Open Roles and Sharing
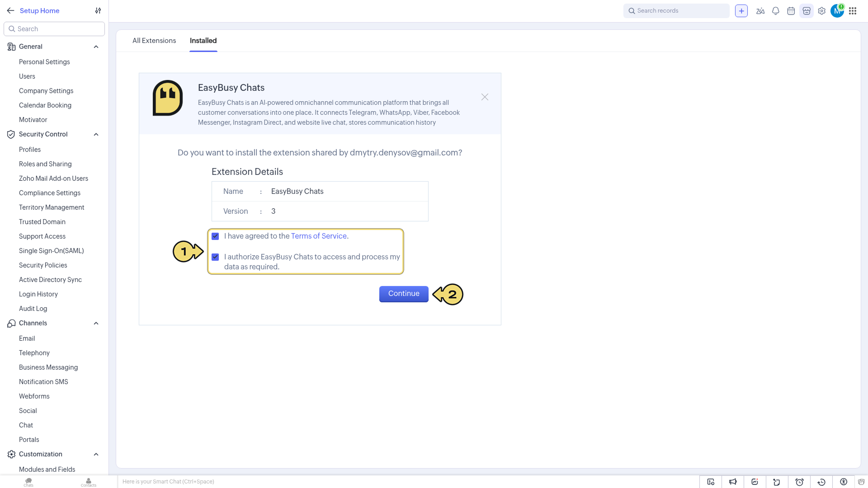Viewport: 868px width, 488px height. coord(45,164)
